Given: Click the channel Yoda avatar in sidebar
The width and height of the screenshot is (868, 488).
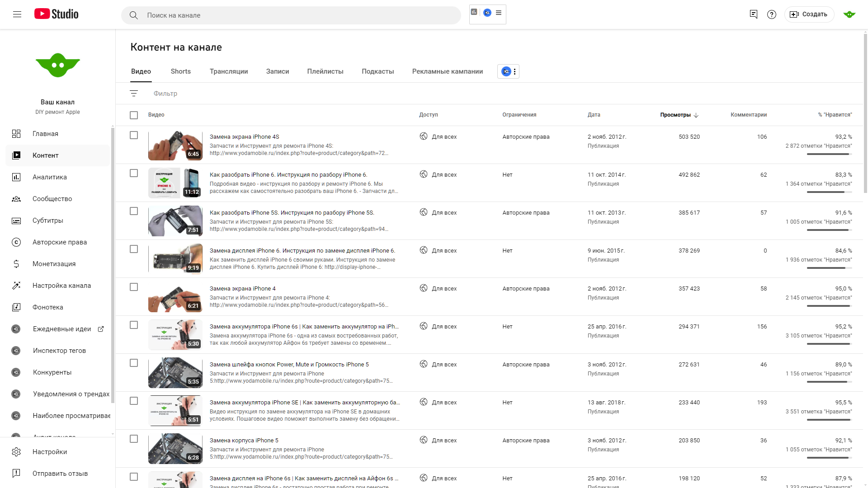Looking at the screenshot, I should point(58,65).
